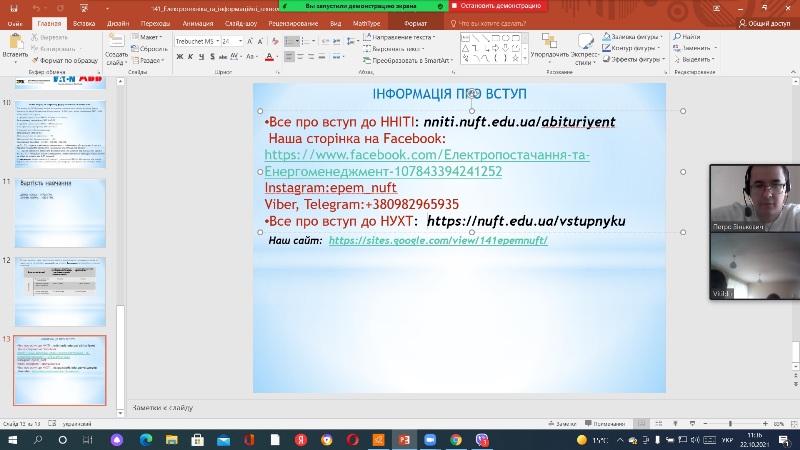Click the Заметки notes button in status bar
Screen dimensions: 800x450
(x=562, y=423)
